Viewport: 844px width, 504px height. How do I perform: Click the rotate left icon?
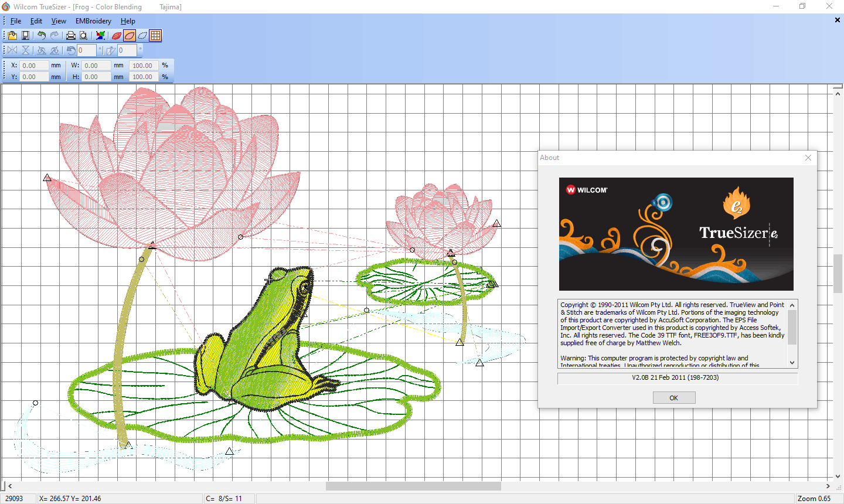point(42,50)
